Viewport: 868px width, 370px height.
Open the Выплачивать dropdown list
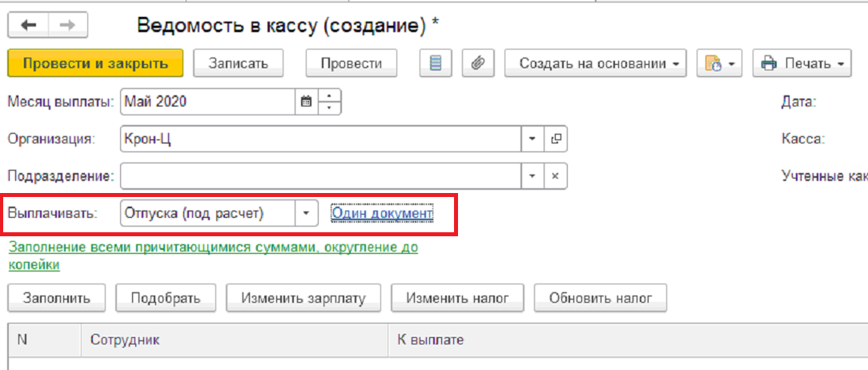click(307, 214)
